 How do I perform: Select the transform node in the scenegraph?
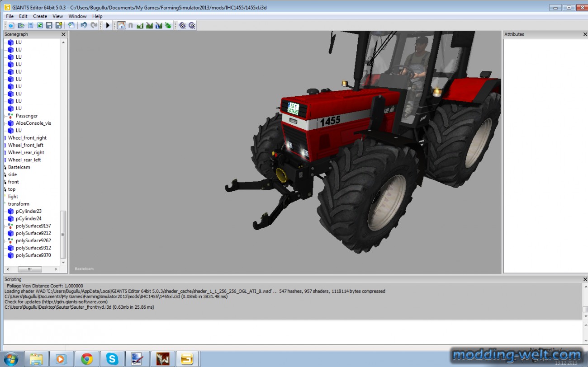coord(18,204)
